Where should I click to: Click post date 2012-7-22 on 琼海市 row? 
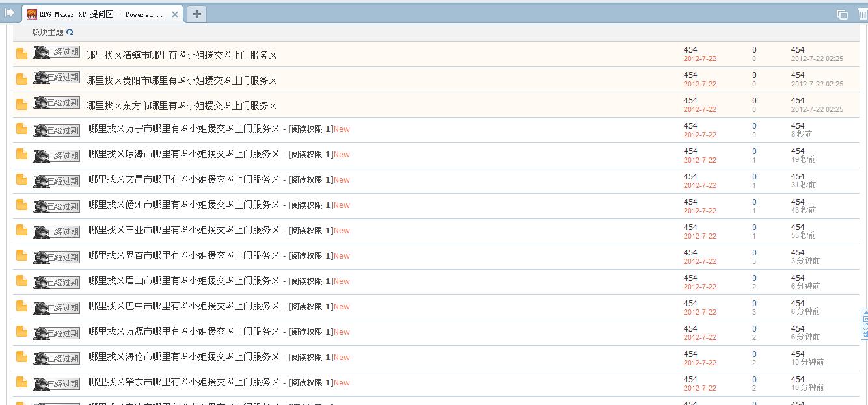click(x=700, y=160)
